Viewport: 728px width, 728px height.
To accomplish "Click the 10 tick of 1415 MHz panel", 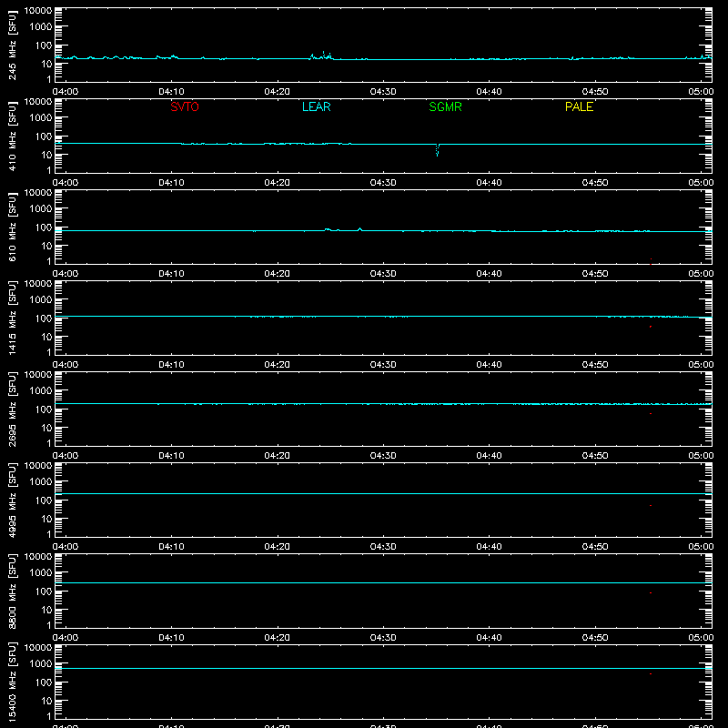I will click(x=46, y=337).
